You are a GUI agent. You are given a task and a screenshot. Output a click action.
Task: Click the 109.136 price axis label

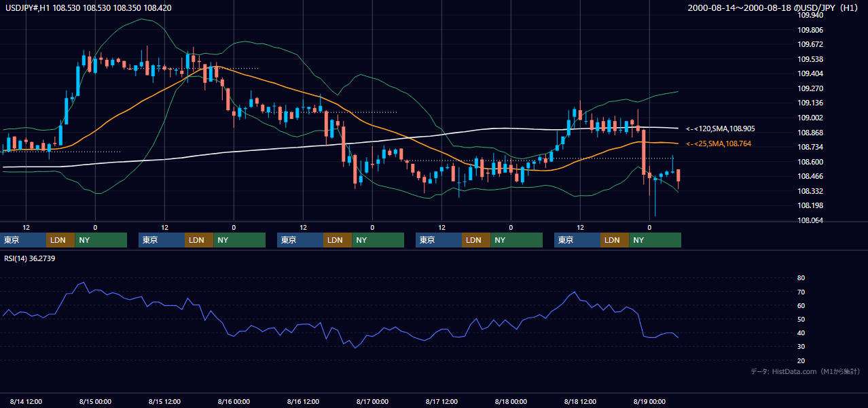[x=811, y=103]
